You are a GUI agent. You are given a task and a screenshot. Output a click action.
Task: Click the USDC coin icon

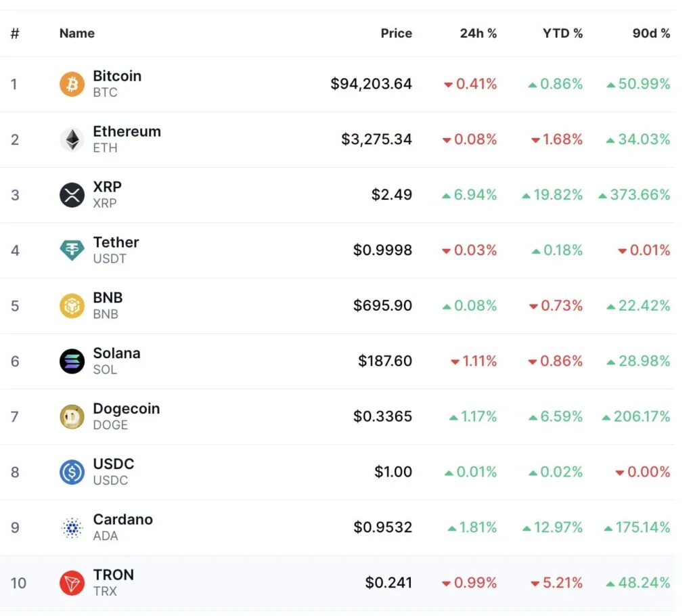pos(71,472)
